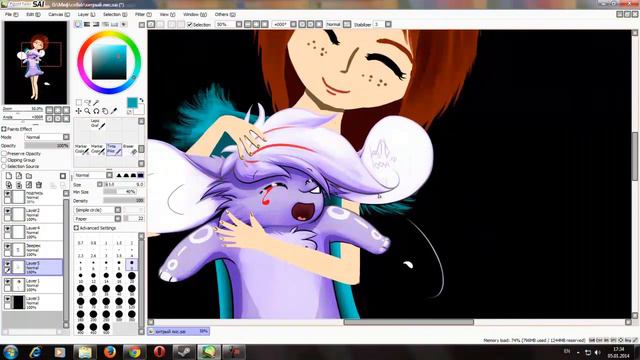Hide Layer2 using its eye icon
640x360 pixels.
[x=7, y=211]
